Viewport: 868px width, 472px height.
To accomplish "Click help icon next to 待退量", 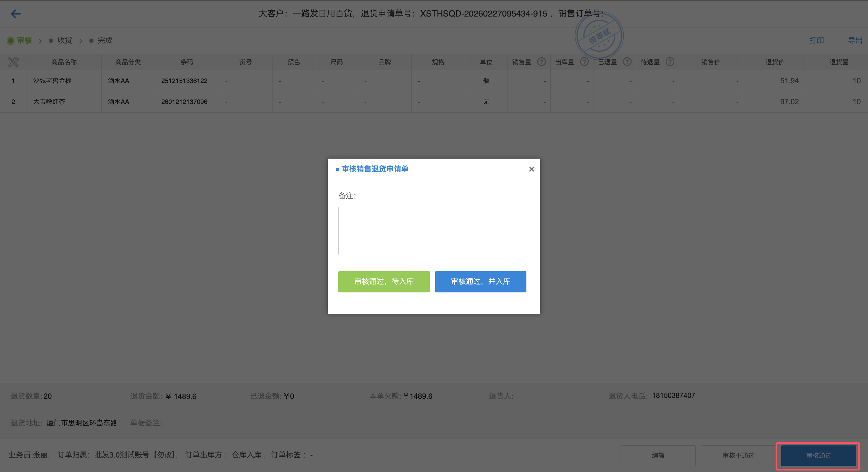I will click(670, 62).
